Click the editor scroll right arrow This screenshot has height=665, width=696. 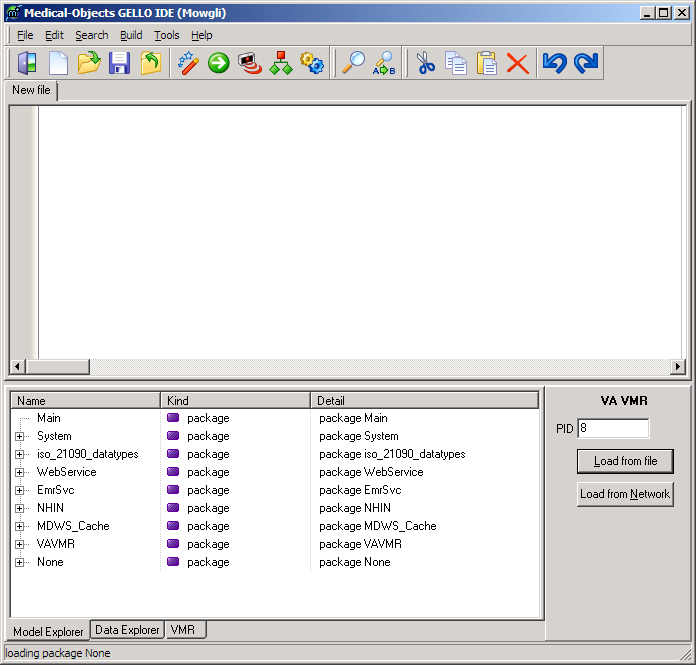677,367
